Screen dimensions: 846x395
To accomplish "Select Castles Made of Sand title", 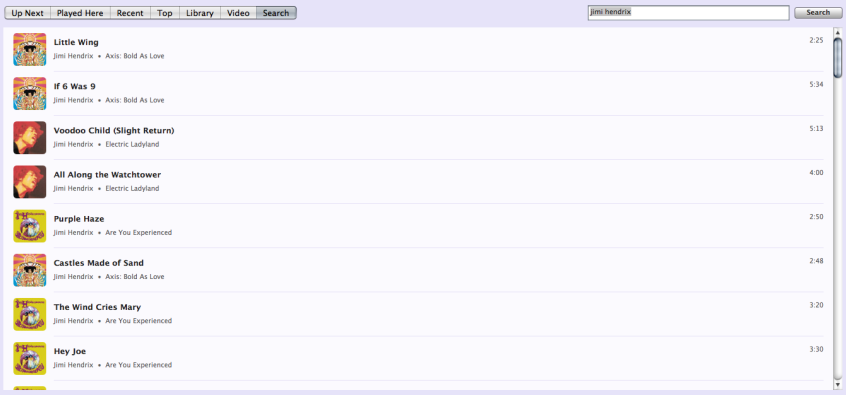I will point(99,263).
